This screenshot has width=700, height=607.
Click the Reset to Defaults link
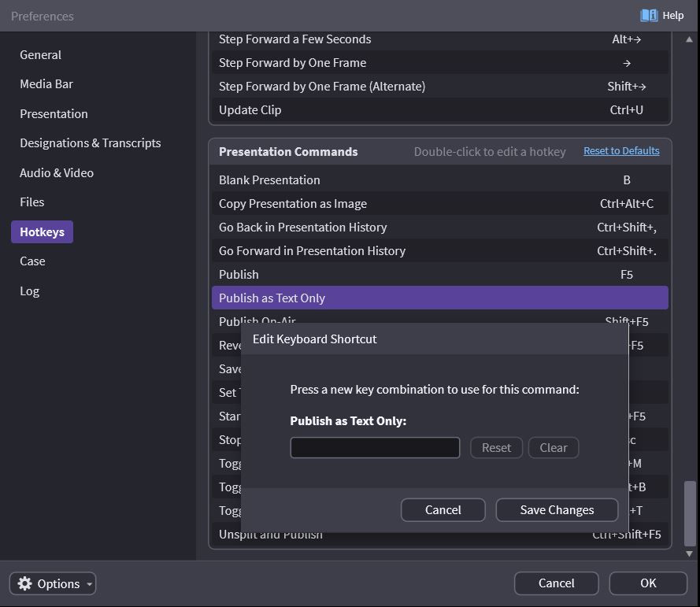click(x=621, y=151)
